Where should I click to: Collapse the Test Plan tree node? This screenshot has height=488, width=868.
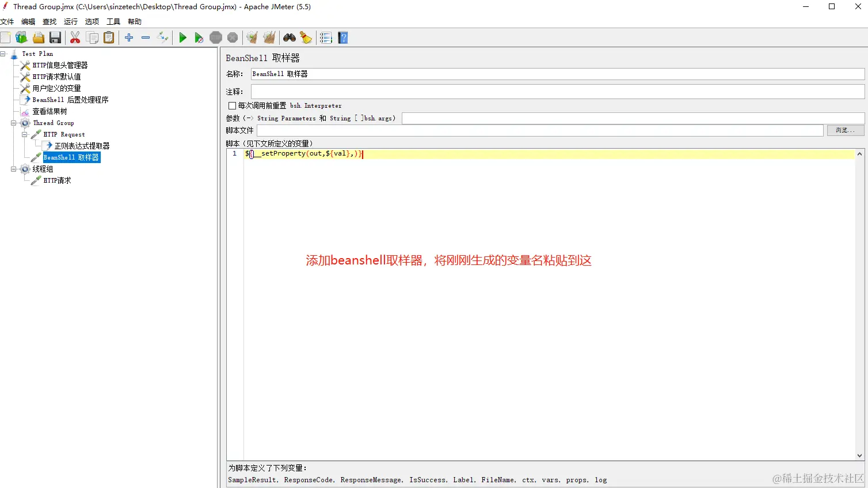pyautogui.click(x=3, y=54)
